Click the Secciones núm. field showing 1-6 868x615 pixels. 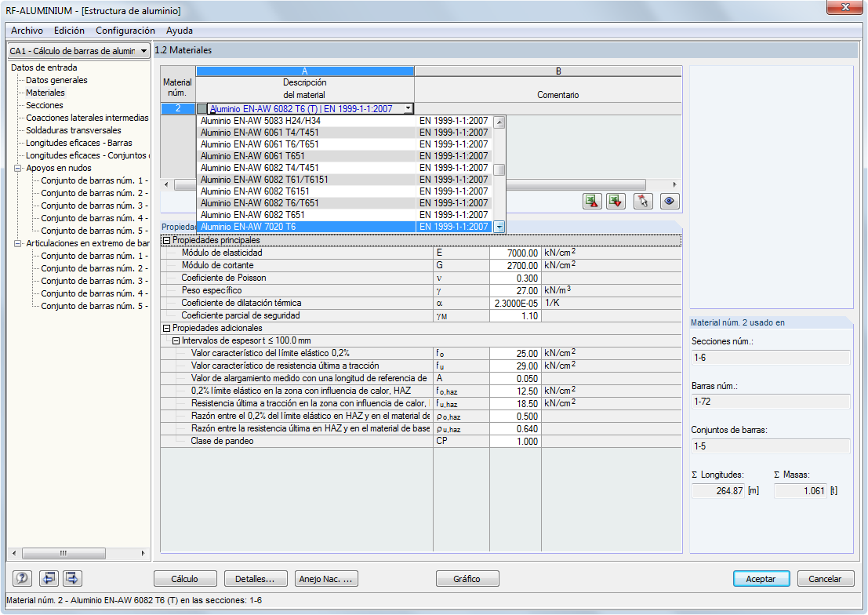(x=771, y=358)
